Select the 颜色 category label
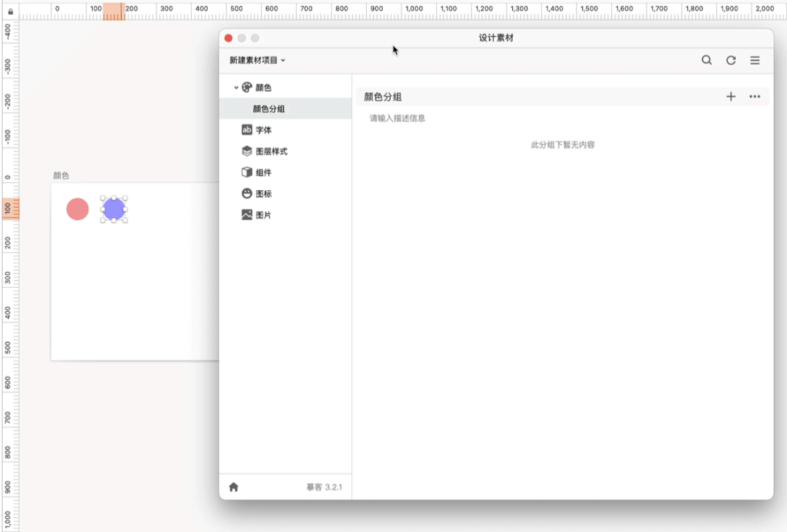787x532 pixels. click(263, 87)
